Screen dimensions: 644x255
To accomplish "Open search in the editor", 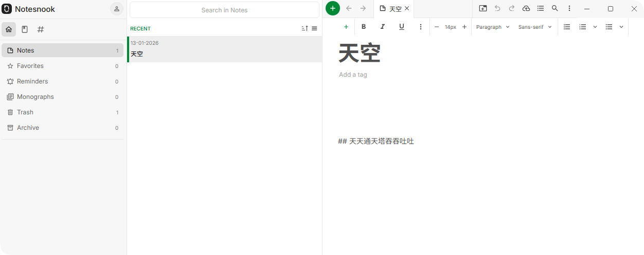I will tap(554, 8).
